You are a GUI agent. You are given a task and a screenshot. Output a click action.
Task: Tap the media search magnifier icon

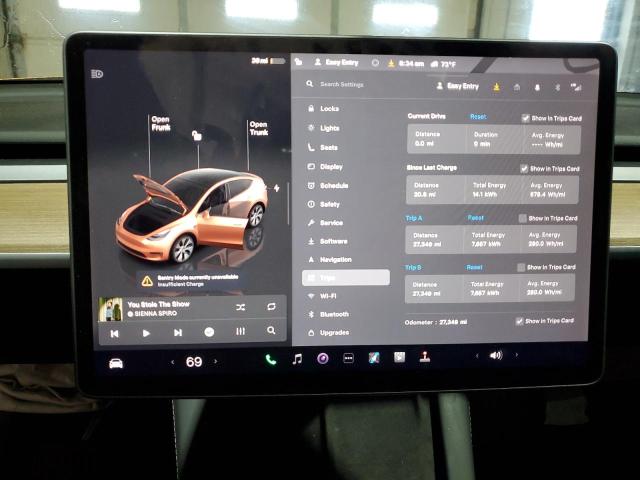point(271,330)
